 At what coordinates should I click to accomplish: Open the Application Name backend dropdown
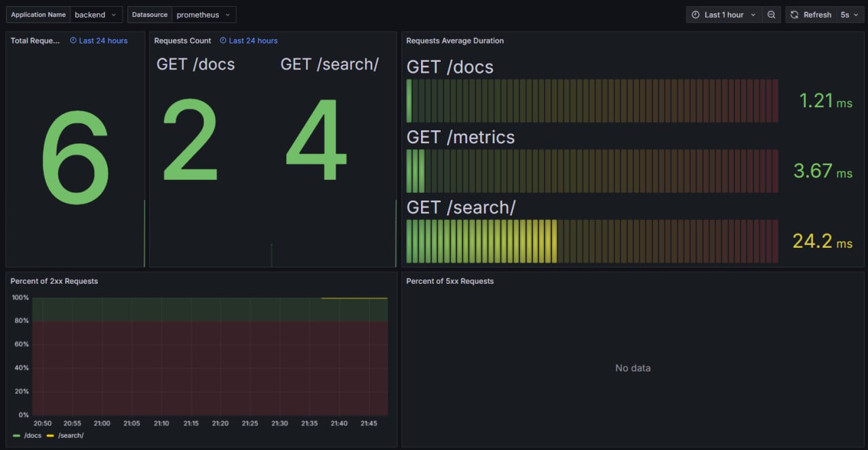click(96, 14)
